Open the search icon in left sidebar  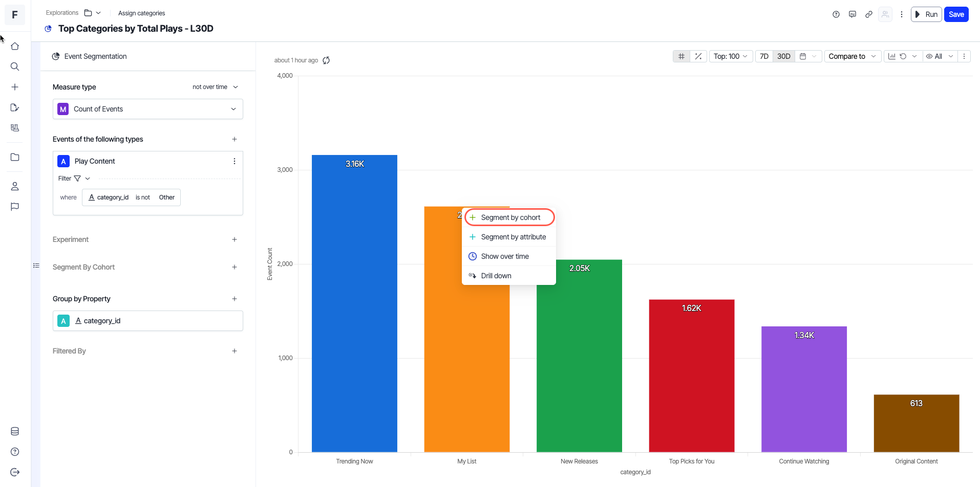(x=15, y=67)
